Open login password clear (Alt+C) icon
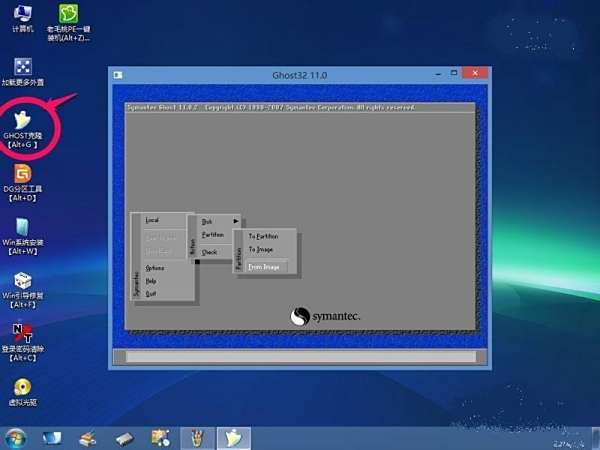Screen dimensions: 600x450 [x=23, y=343]
